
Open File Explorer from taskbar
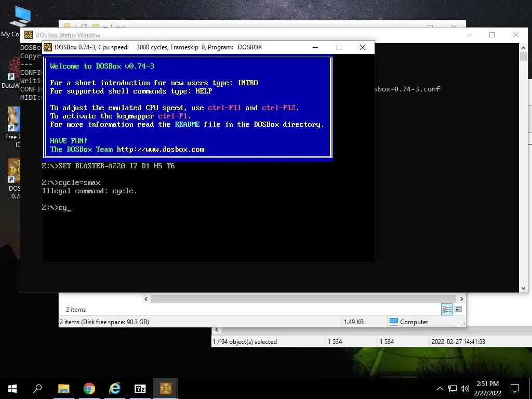tap(63, 389)
